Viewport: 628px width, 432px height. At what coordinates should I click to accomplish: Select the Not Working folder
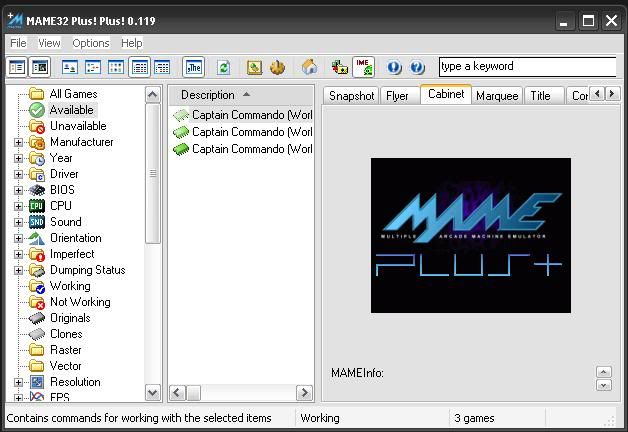(70, 302)
